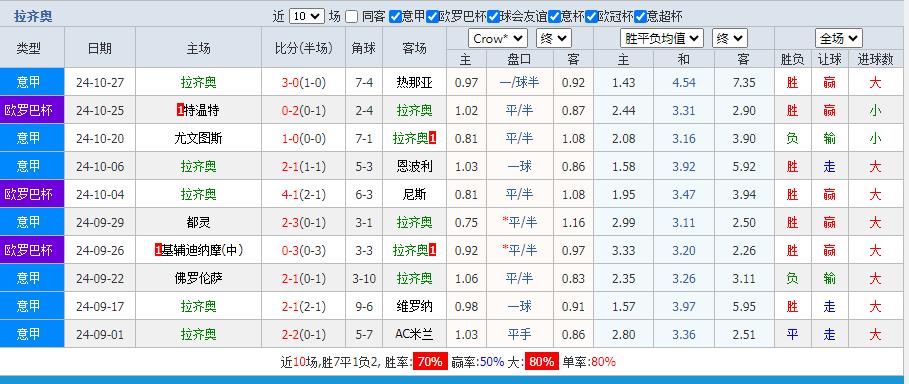
Task: Open the 2-3(0-1) score at 都灵
Action: (x=304, y=222)
